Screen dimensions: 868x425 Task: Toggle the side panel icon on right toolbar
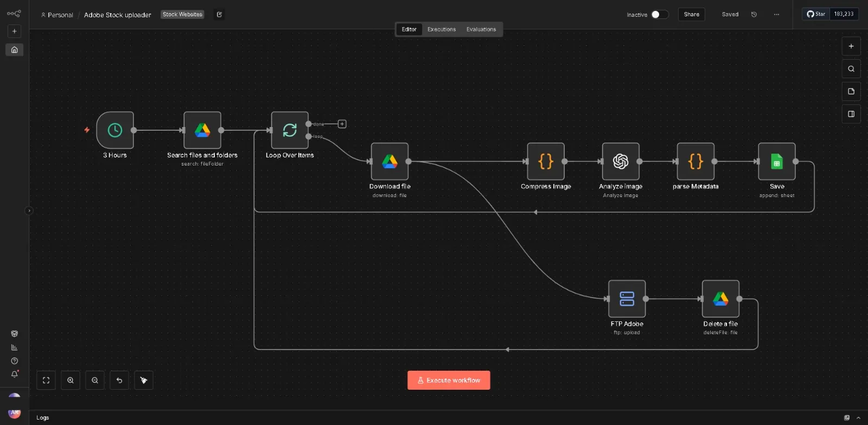tap(851, 114)
